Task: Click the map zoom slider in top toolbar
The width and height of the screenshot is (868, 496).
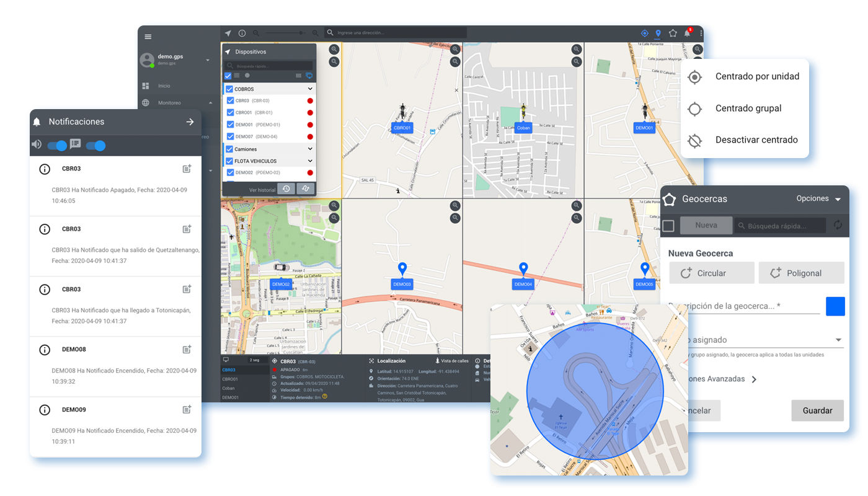Action: [286, 33]
